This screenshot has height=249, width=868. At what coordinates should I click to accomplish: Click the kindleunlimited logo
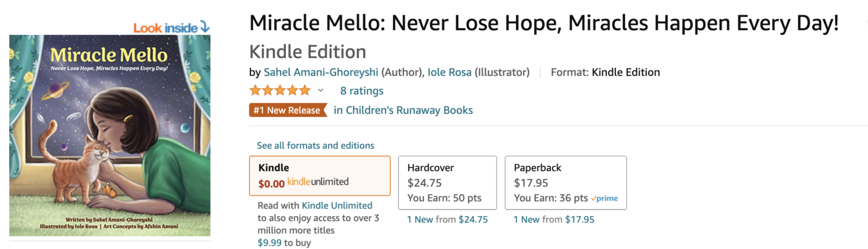click(318, 182)
